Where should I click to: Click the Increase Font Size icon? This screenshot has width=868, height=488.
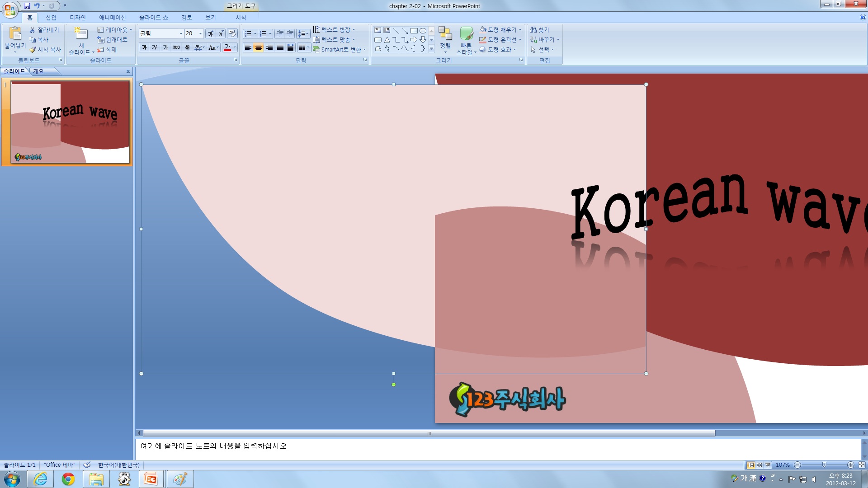pos(210,34)
